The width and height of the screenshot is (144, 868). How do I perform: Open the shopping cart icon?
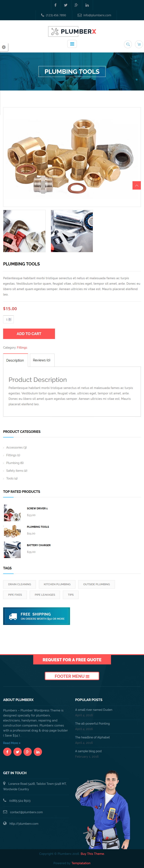[139, 44]
